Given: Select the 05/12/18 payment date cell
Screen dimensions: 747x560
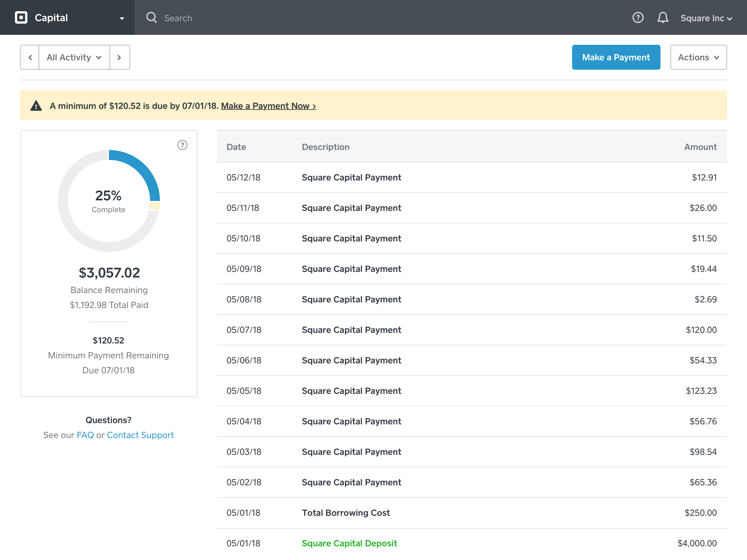Looking at the screenshot, I should click(x=243, y=178).
